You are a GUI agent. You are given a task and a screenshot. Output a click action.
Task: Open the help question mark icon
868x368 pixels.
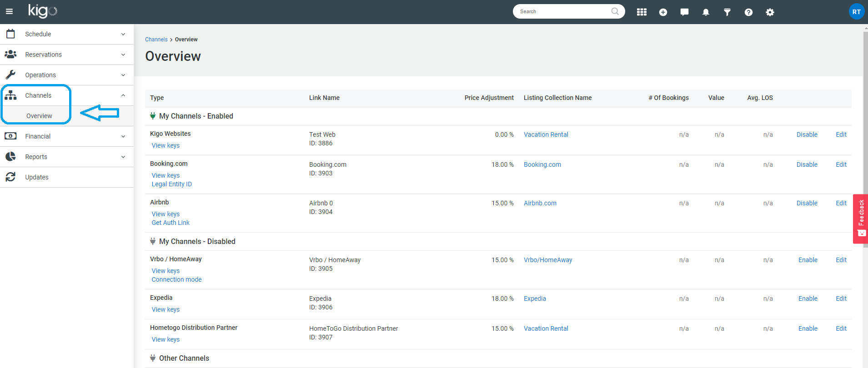click(x=748, y=12)
